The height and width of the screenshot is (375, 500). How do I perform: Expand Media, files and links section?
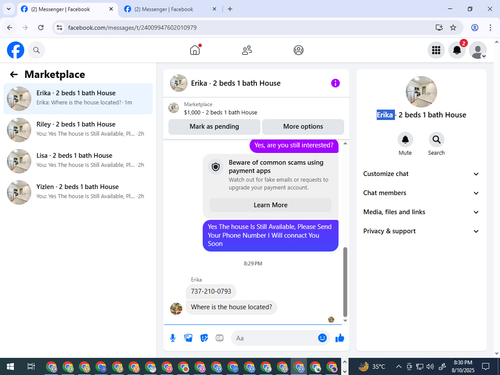(x=421, y=212)
